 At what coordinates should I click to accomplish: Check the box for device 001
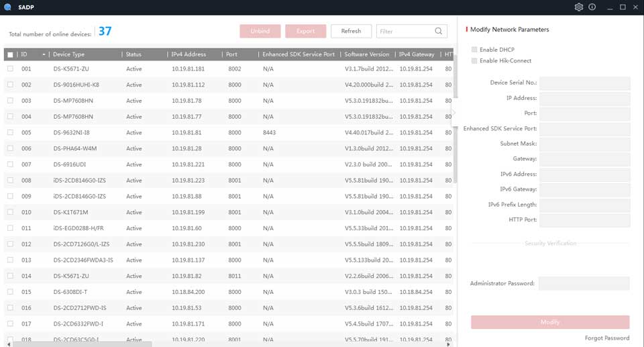(x=10, y=68)
